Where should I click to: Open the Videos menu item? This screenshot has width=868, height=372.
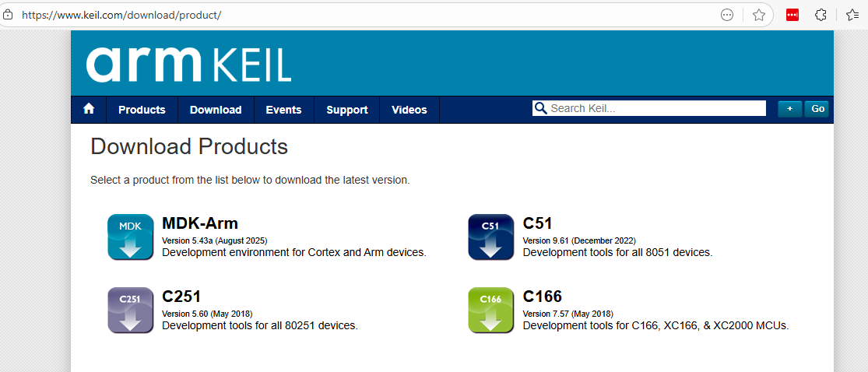tap(409, 110)
